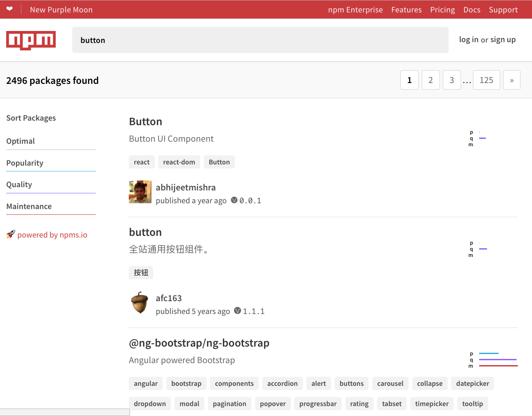Click the horizontal scrollbar at bottom
This screenshot has height=416, width=532.
click(65, 412)
